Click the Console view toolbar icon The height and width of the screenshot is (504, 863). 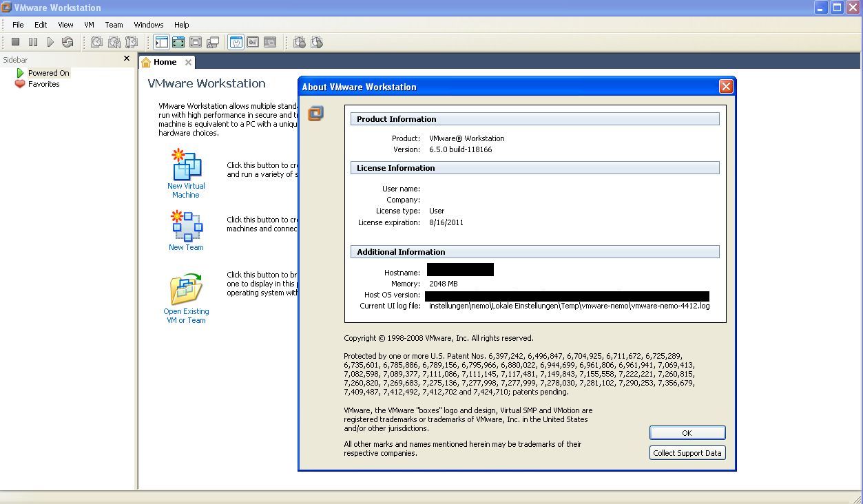click(270, 42)
